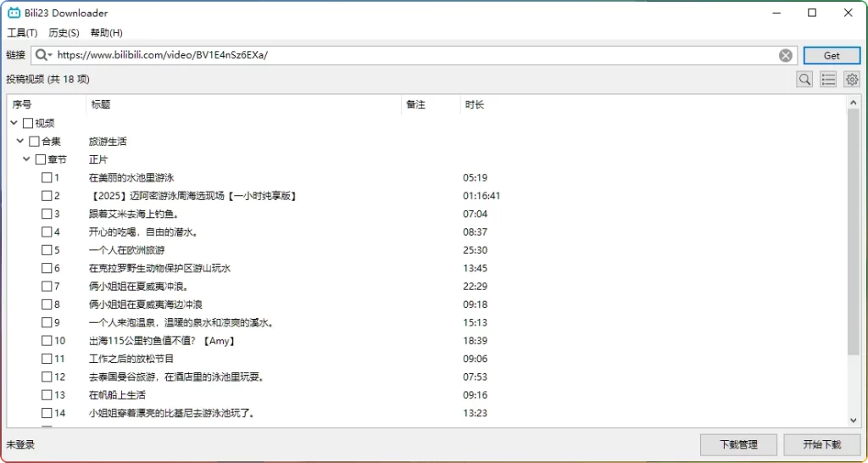
Task: Click the 备注 column header
Action: 431,104
